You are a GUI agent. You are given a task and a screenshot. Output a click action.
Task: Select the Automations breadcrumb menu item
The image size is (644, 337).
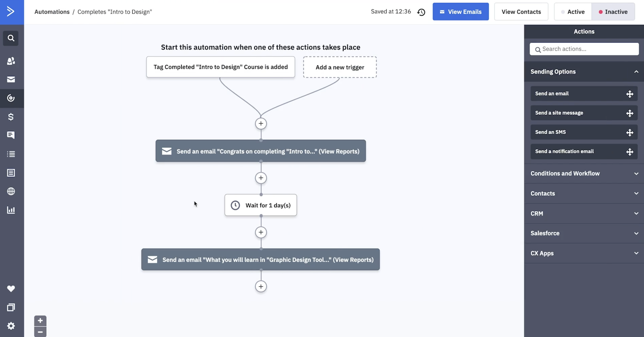pyautogui.click(x=52, y=12)
